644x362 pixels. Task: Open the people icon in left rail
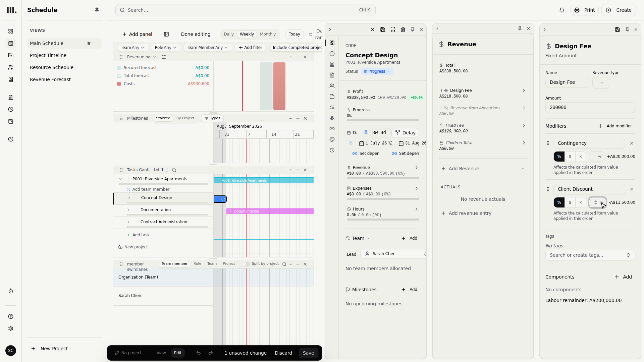(11, 67)
